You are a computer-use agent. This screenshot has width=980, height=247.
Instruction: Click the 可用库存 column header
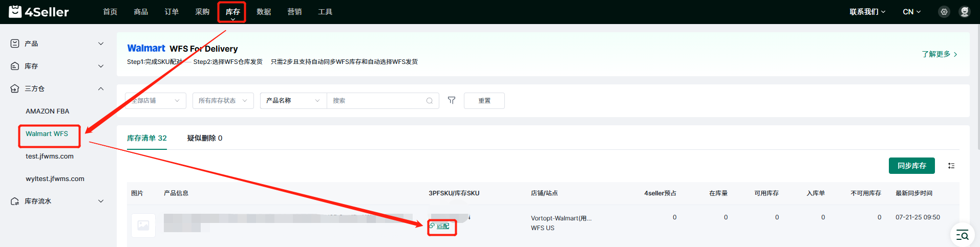tap(766, 193)
